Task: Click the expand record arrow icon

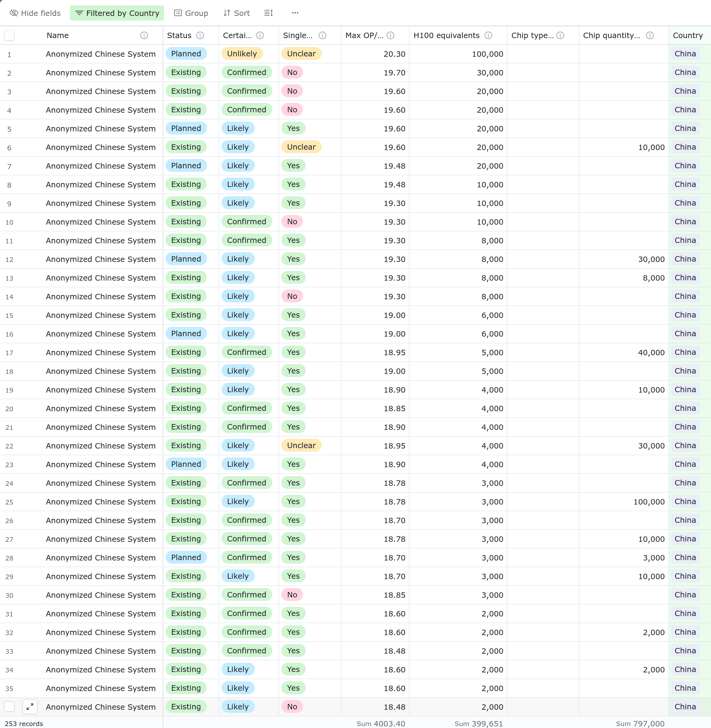Action: pos(30,707)
